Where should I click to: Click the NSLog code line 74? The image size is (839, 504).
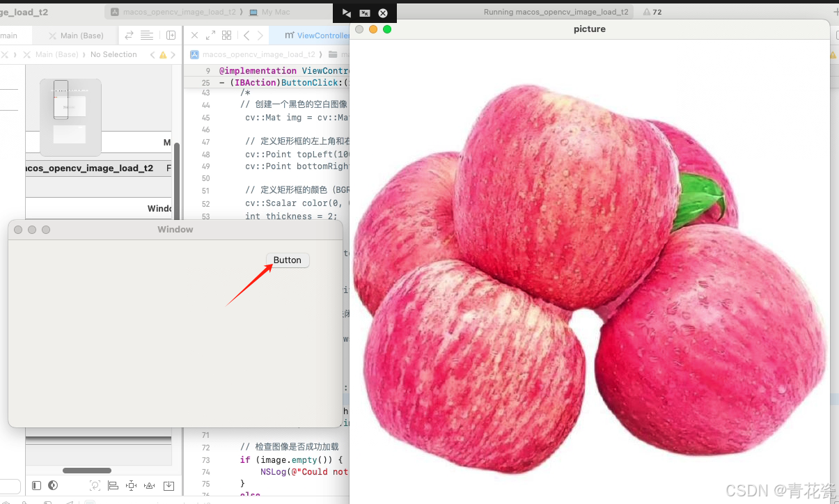(x=304, y=471)
